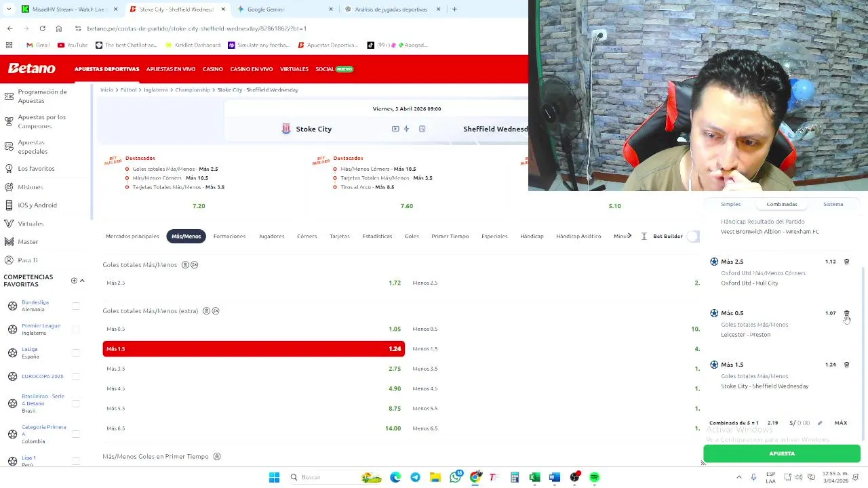
Task: Check the LaLiga España checkbox
Action: (x=76, y=353)
